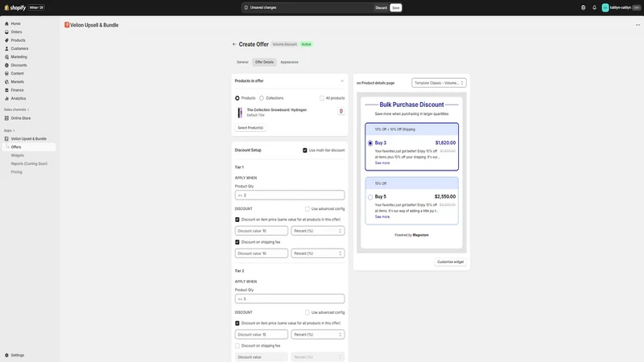The width and height of the screenshot is (644, 362).
Task: Open Widgets in the app submenu
Action: click(x=17, y=155)
